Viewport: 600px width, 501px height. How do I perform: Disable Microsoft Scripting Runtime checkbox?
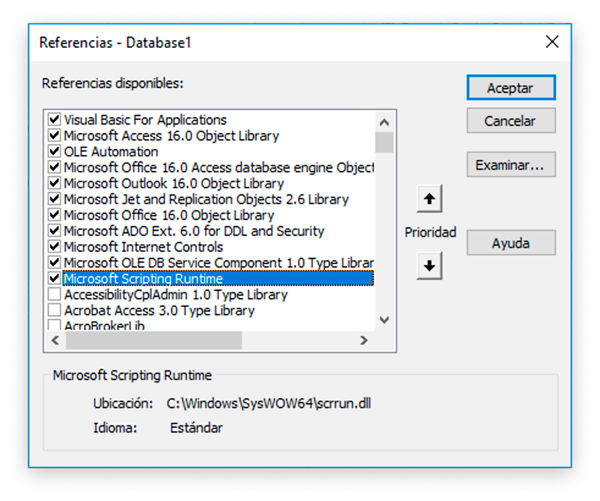(55, 279)
